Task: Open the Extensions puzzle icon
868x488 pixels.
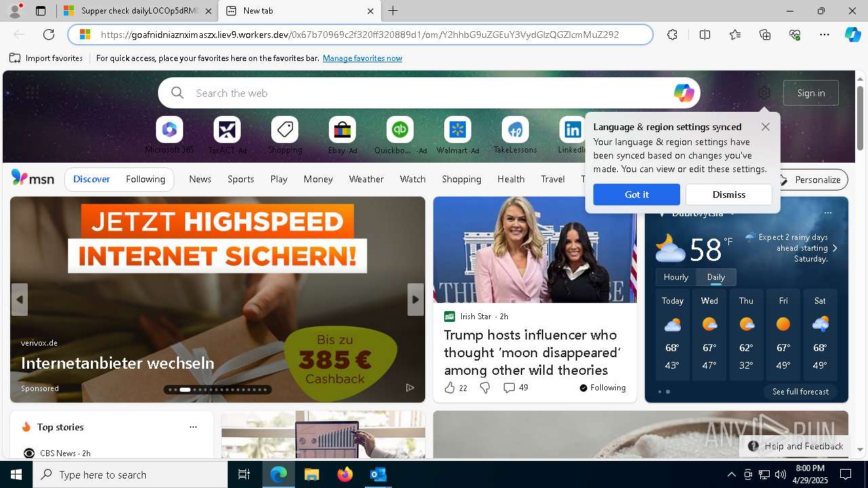Action: pyautogui.click(x=672, y=35)
